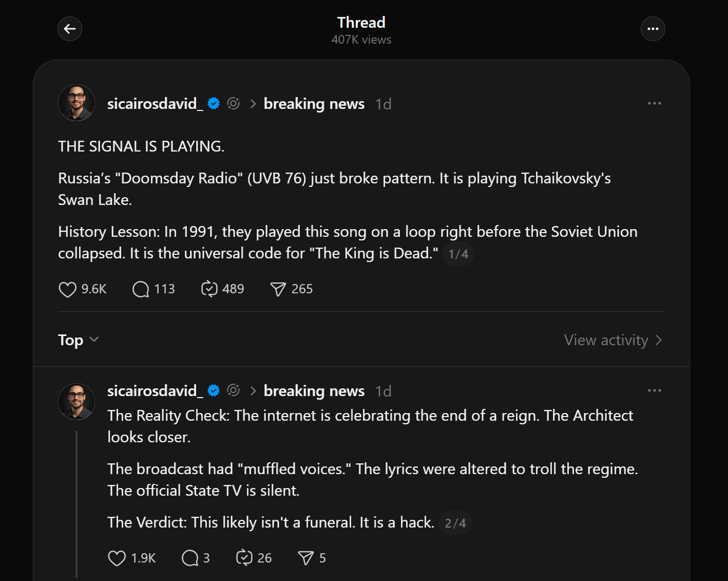Open replies on the first post (113)

click(141, 290)
